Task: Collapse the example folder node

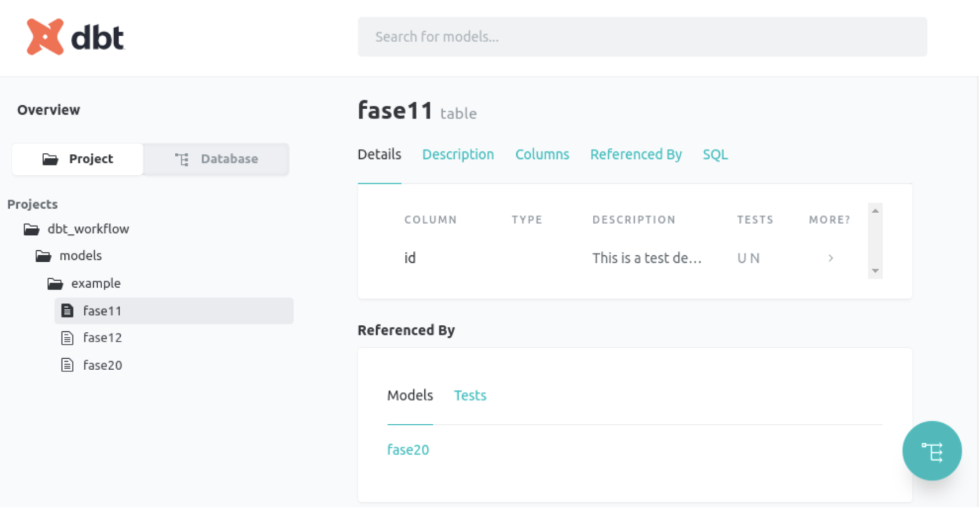Action: 84,283
